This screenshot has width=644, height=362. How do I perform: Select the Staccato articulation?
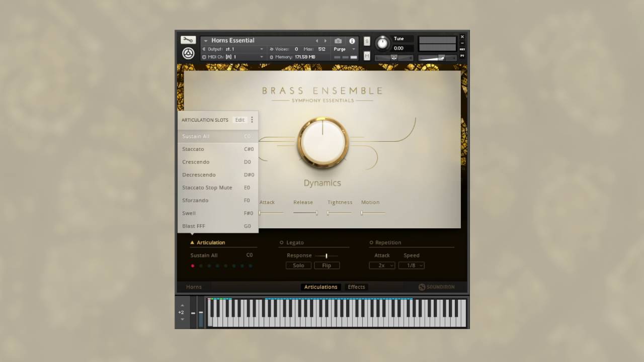218,149
